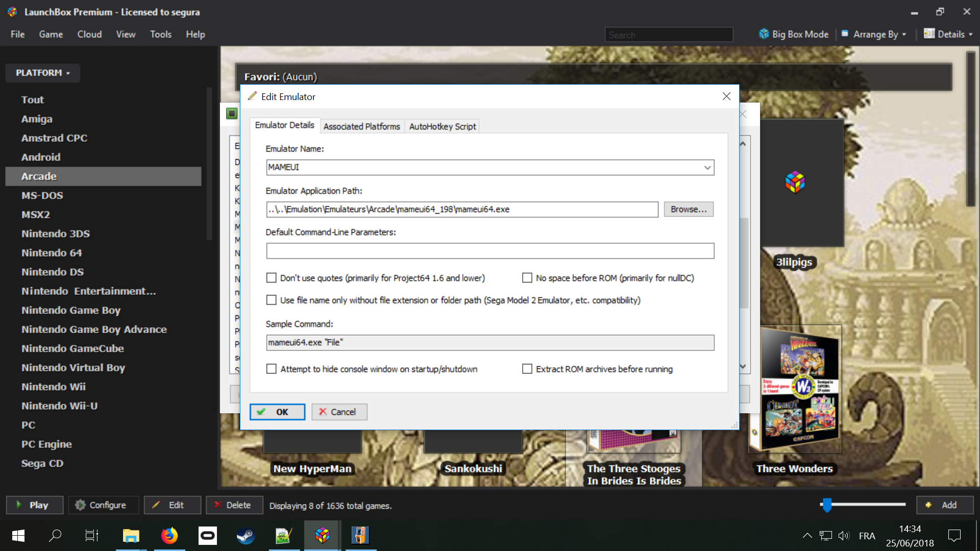Open the Tools menu
The image size is (980, 551).
pyautogui.click(x=161, y=34)
